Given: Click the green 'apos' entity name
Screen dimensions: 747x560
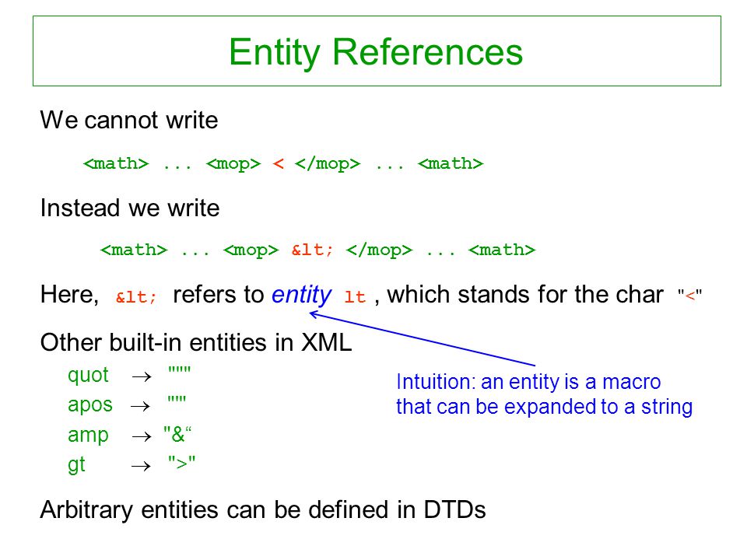Looking at the screenshot, I should (90, 405).
